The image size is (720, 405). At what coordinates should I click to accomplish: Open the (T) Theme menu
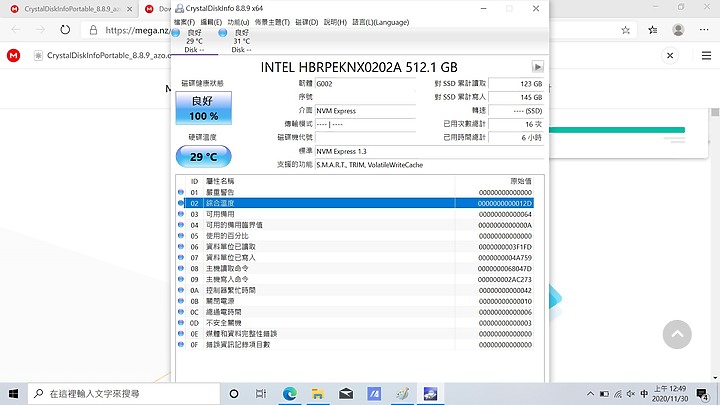coord(272,22)
